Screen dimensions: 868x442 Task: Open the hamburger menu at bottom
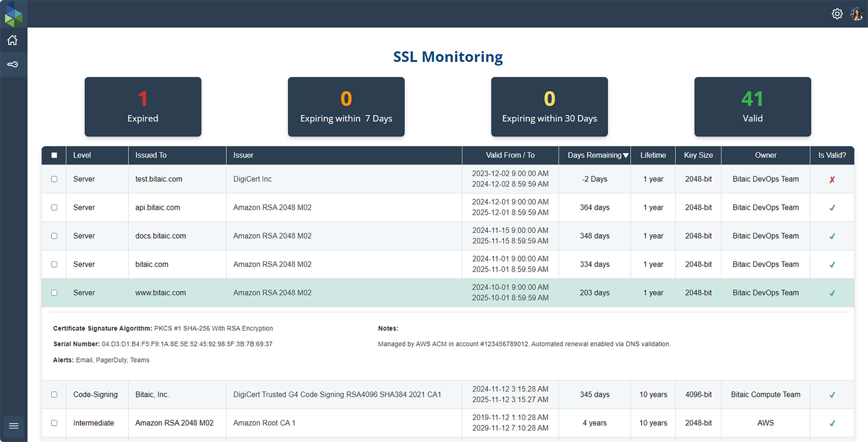(x=13, y=426)
